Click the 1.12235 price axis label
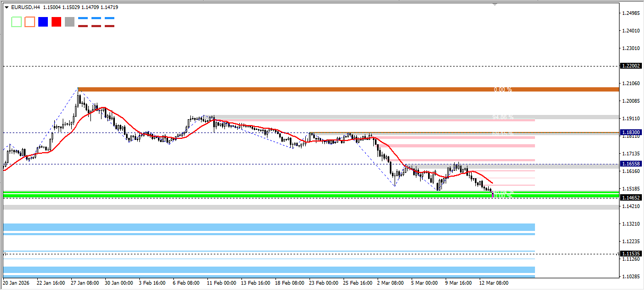This screenshot has height=290, width=644. pyautogui.click(x=631, y=242)
